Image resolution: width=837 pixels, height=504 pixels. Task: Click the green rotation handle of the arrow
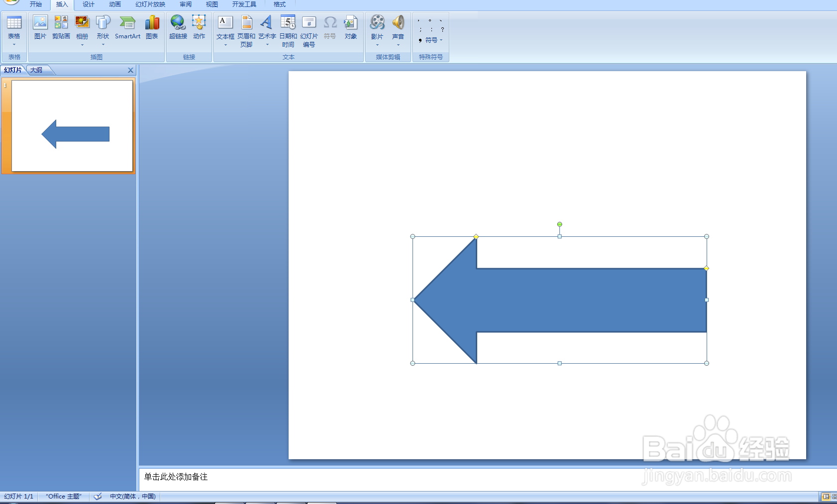point(559,224)
